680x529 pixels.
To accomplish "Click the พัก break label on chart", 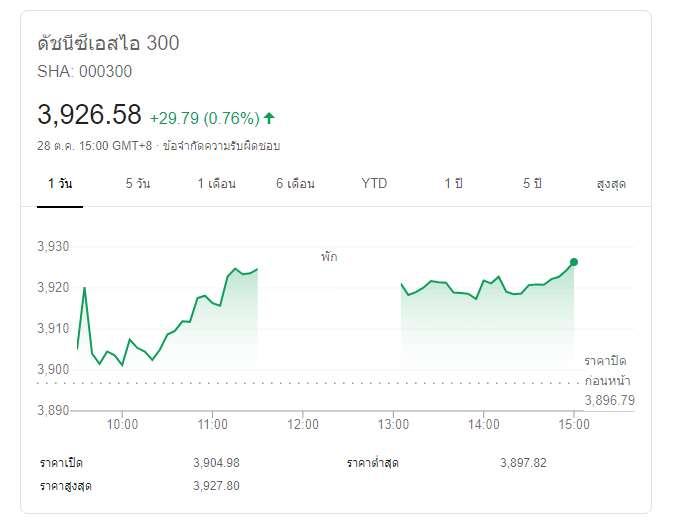I will 329,257.
